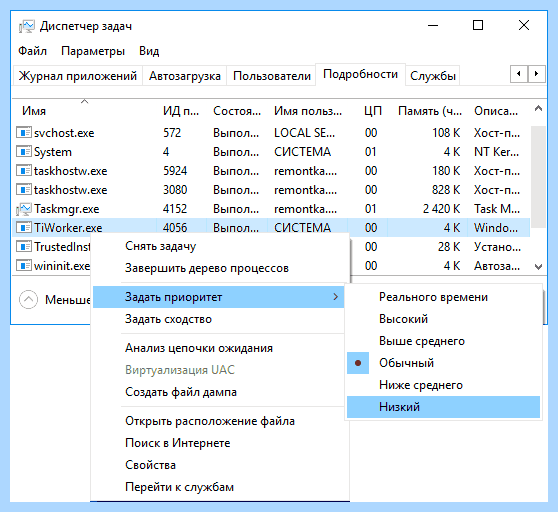This screenshot has height=512, width=558.
Task: Open the Файл menu
Action: coord(32,51)
